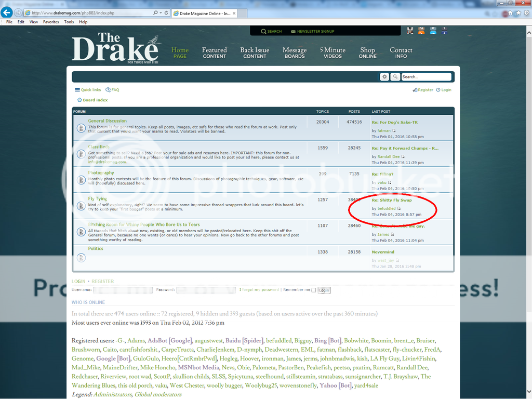Open the Help menu
Viewport: 532px width, 399px height.
pos(83,22)
